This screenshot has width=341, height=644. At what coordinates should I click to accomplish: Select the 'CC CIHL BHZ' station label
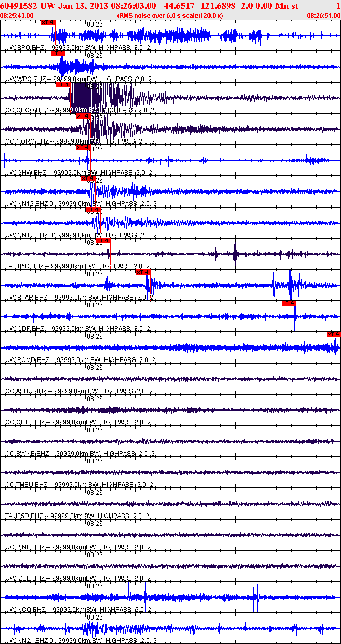[x=25, y=422]
